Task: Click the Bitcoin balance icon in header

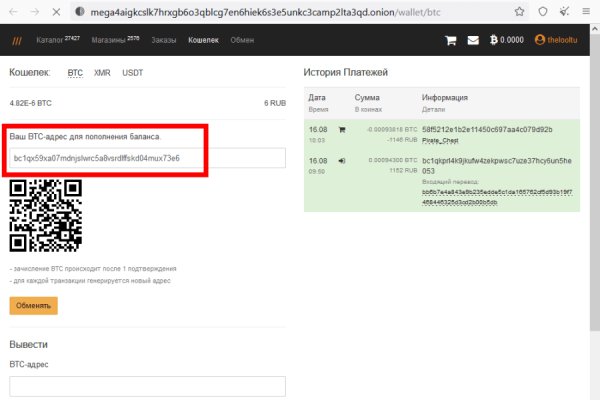Action: point(492,41)
